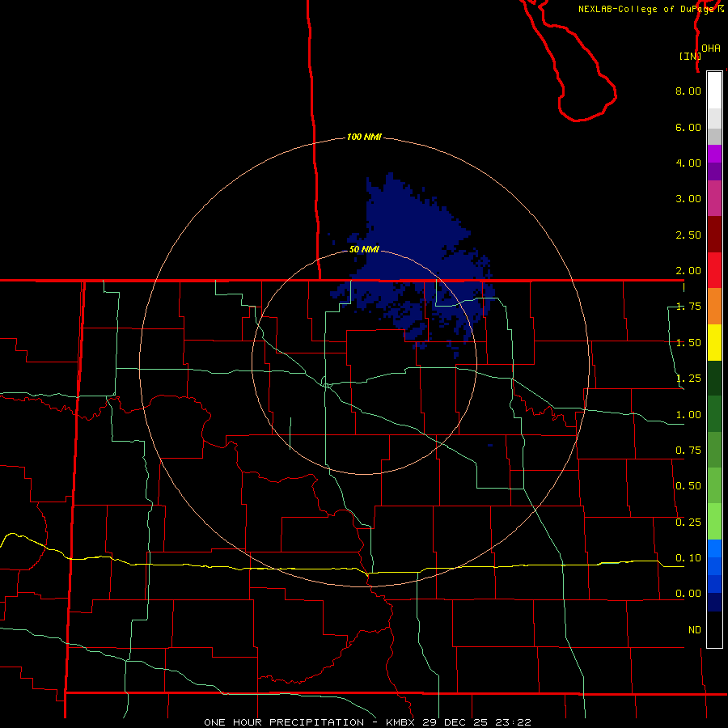
Task: Select the lightest green legend swatch near 0.25
Action: click(714, 522)
